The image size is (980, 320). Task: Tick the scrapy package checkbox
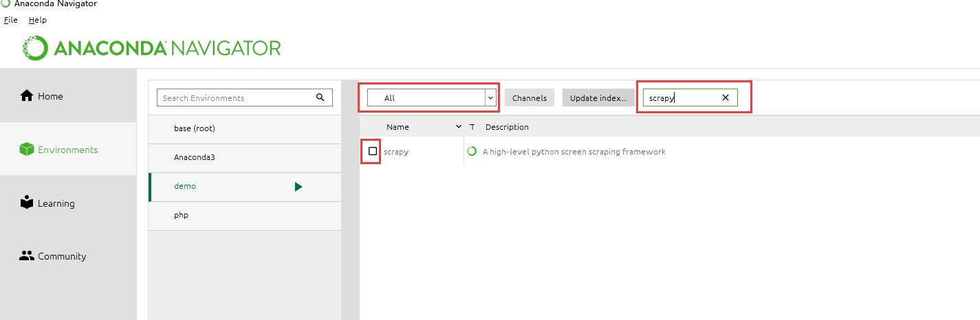(x=373, y=151)
